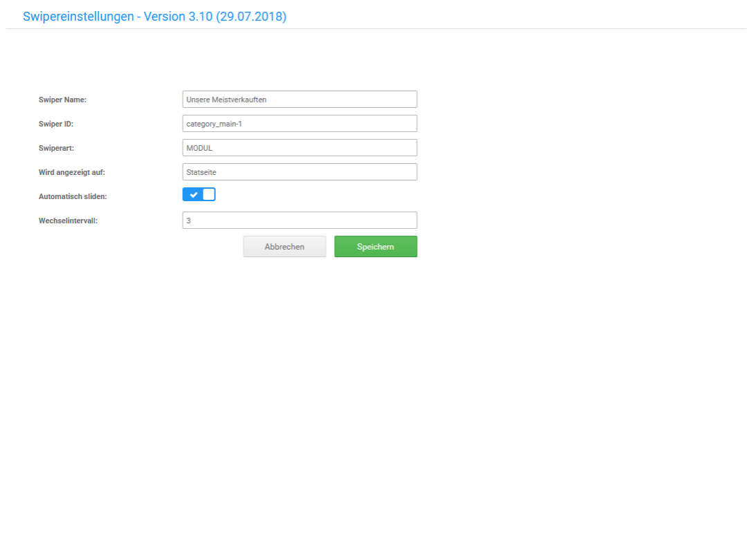Click the 'Statseite' text in the field
Image resolution: width=747 pixels, height=560 pixels.
point(201,172)
